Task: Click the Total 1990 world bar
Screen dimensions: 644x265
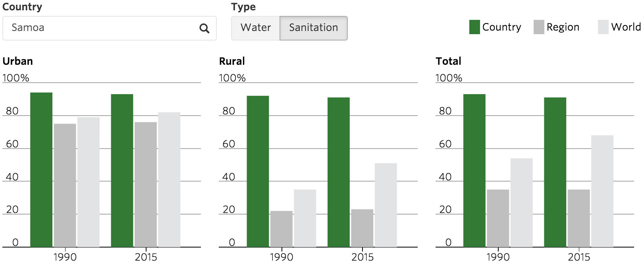Action: (x=521, y=203)
